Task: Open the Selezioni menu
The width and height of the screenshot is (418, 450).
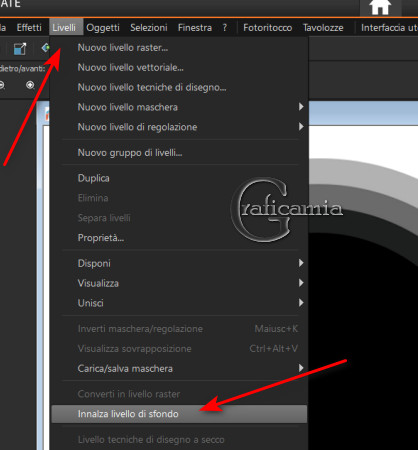Action: pyautogui.click(x=149, y=27)
